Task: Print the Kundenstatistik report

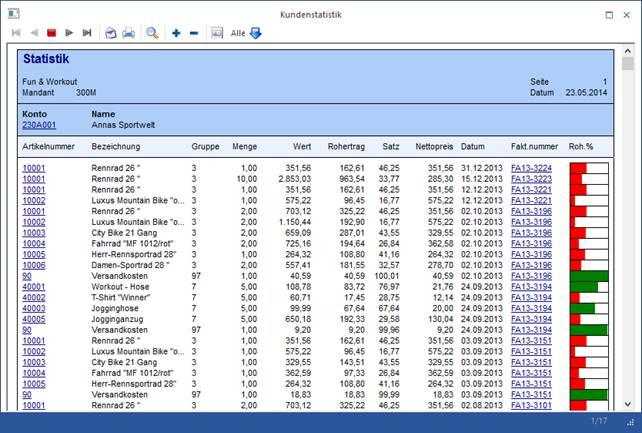Action: click(x=128, y=33)
